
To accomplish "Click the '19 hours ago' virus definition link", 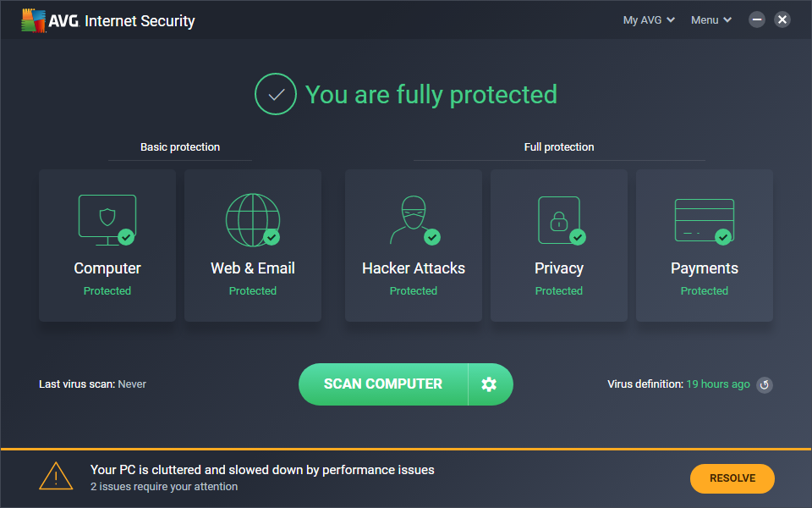I will tap(717, 384).
